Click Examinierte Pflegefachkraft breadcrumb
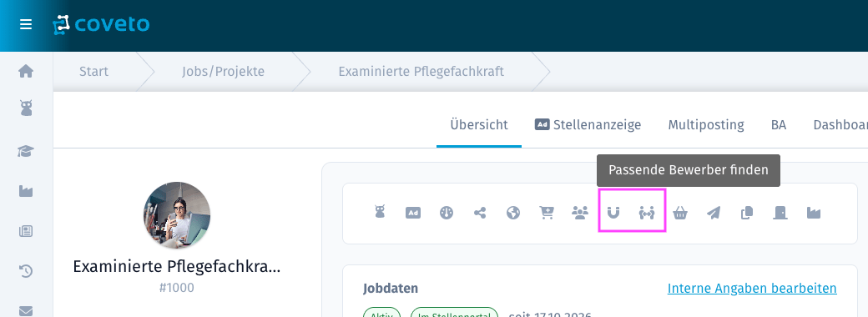Screen dimensions: 868x317 [421, 72]
